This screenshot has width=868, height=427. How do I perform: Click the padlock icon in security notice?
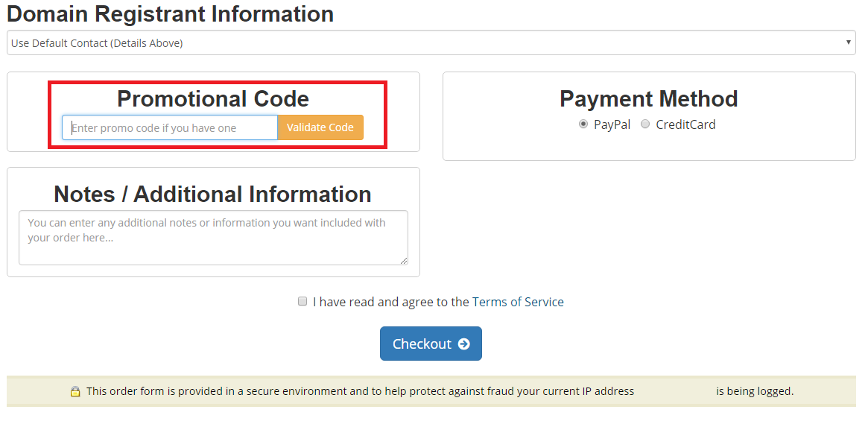point(75,391)
